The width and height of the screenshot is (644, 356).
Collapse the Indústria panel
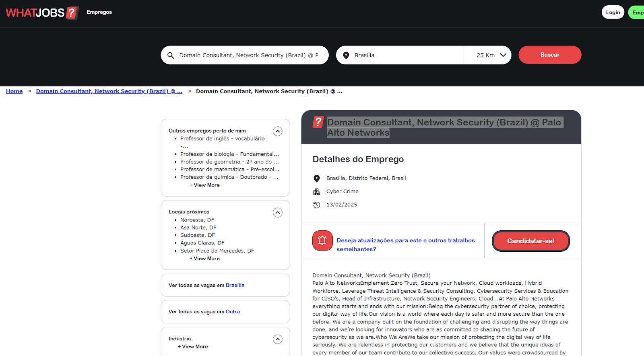point(278,339)
